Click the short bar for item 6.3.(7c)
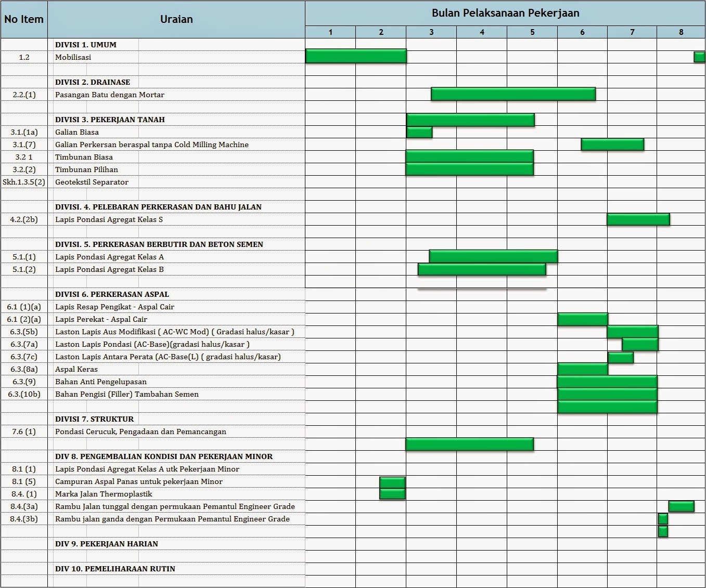Screen dimensions: 706x588 coord(620,357)
